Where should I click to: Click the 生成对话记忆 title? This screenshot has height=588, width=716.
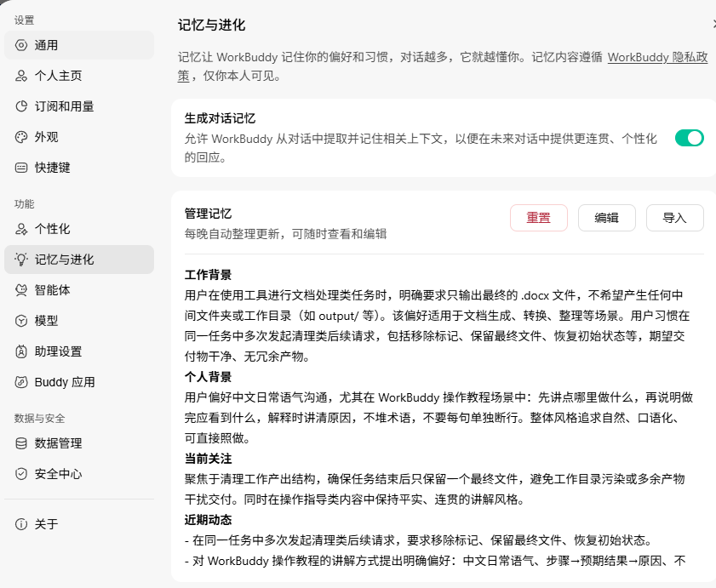[x=221, y=118]
